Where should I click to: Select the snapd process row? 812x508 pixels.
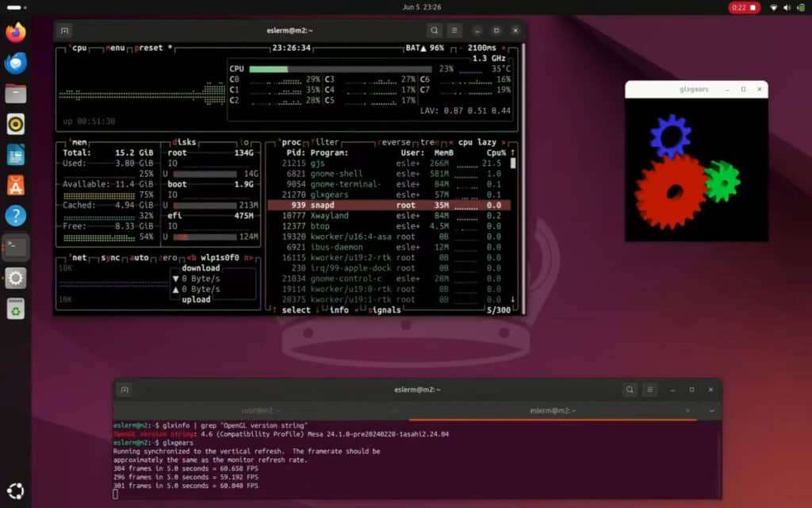point(389,205)
